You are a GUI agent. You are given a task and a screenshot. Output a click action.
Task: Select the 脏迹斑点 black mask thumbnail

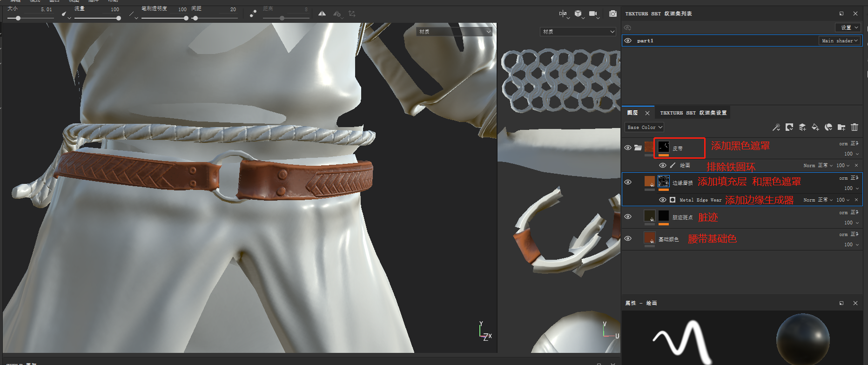click(x=664, y=216)
